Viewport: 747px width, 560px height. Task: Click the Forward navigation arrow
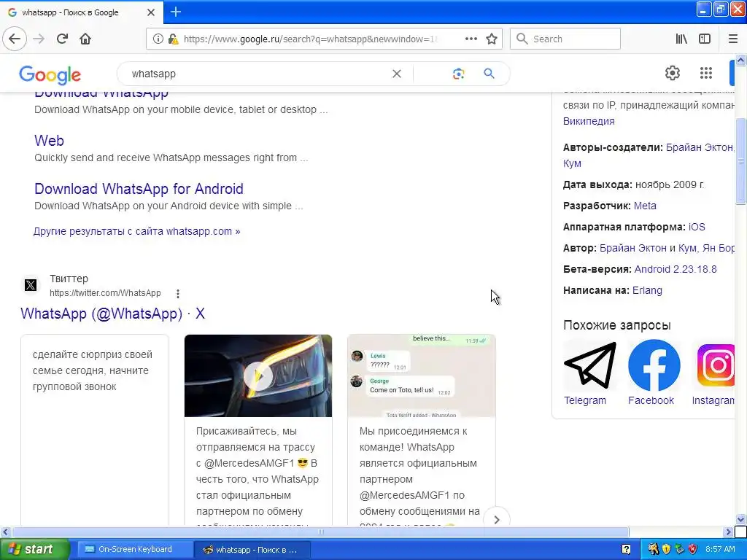pos(39,39)
